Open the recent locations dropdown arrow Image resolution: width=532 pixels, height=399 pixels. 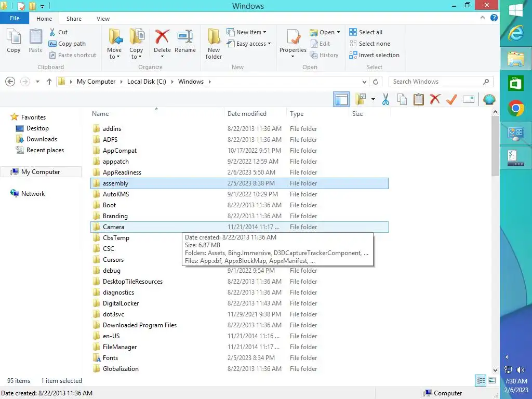pos(37,82)
